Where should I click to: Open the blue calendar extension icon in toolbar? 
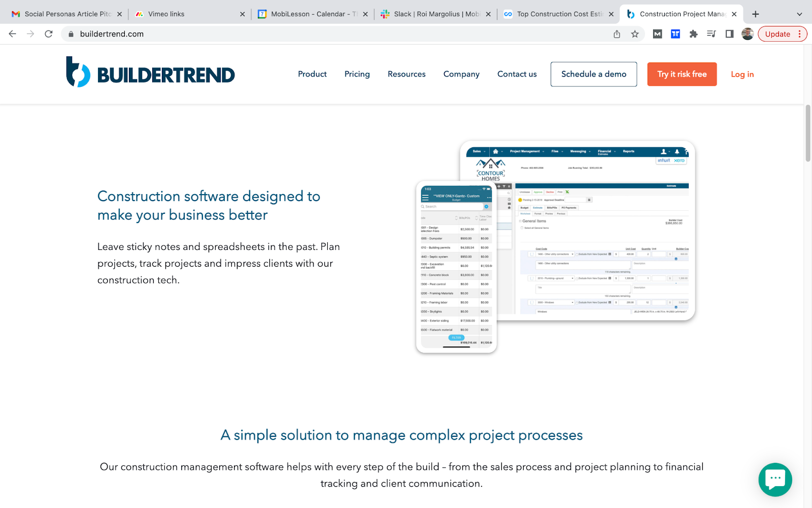675,34
